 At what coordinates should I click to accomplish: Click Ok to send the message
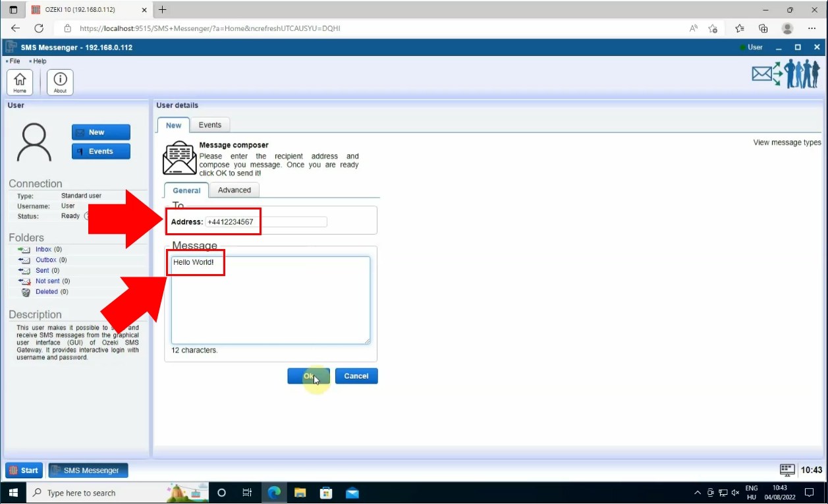308,376
